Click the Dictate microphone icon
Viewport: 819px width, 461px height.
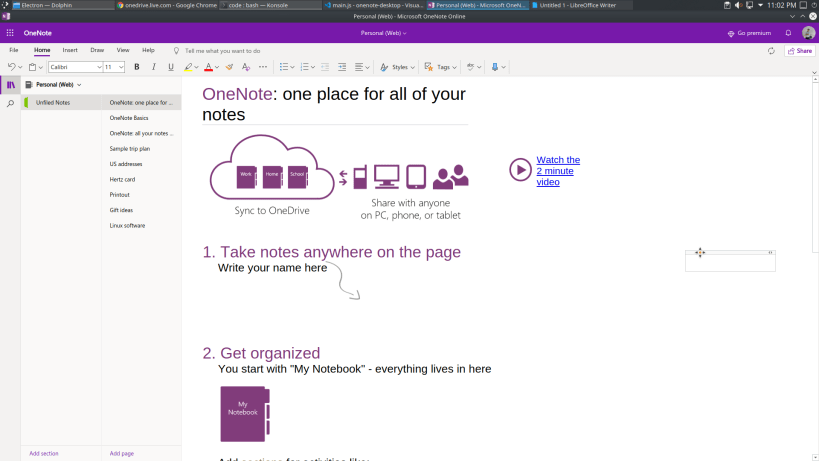coord(495,67)
